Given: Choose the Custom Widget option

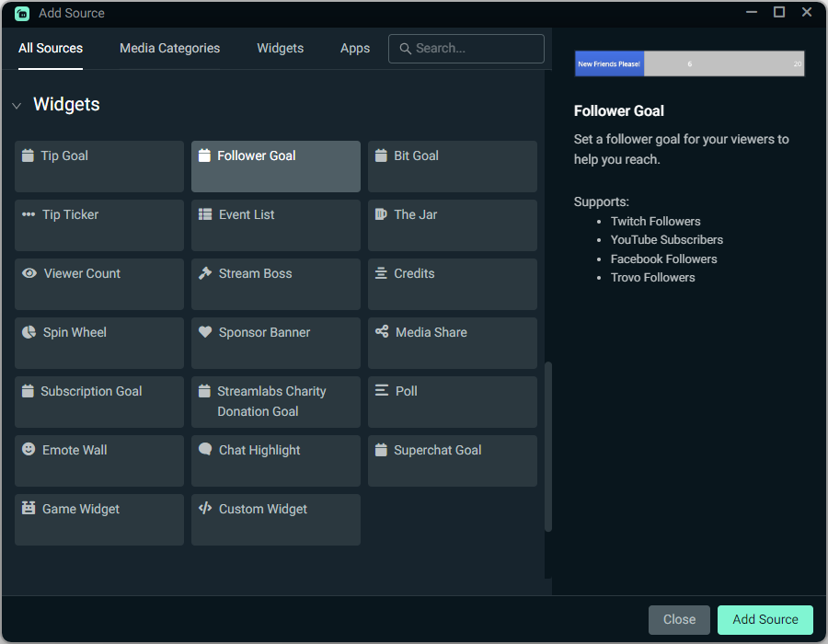Looking at the screenshot, I should 275,520.
